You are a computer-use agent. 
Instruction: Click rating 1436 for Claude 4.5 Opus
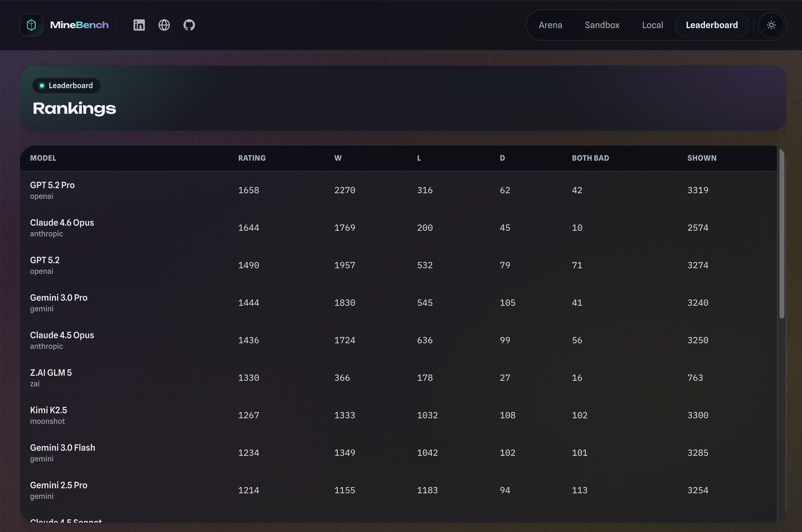pyautogui.click(x=249, y=340)
